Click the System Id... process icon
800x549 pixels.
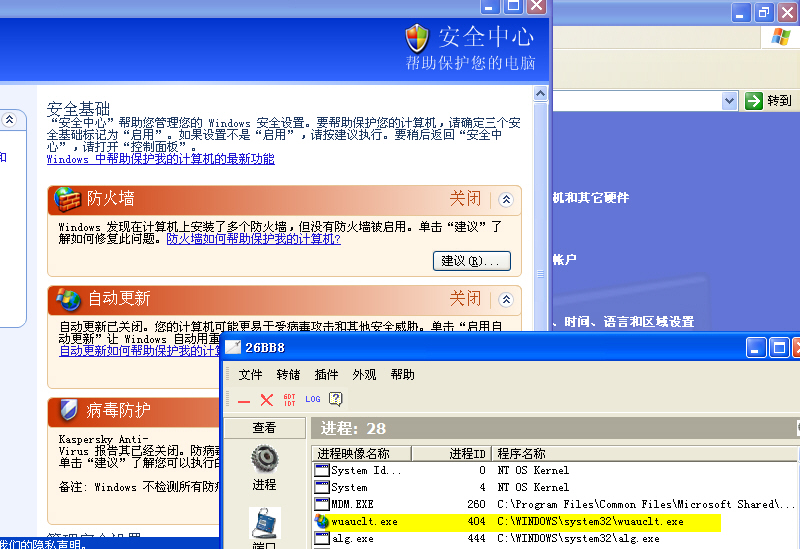[322, 470]
